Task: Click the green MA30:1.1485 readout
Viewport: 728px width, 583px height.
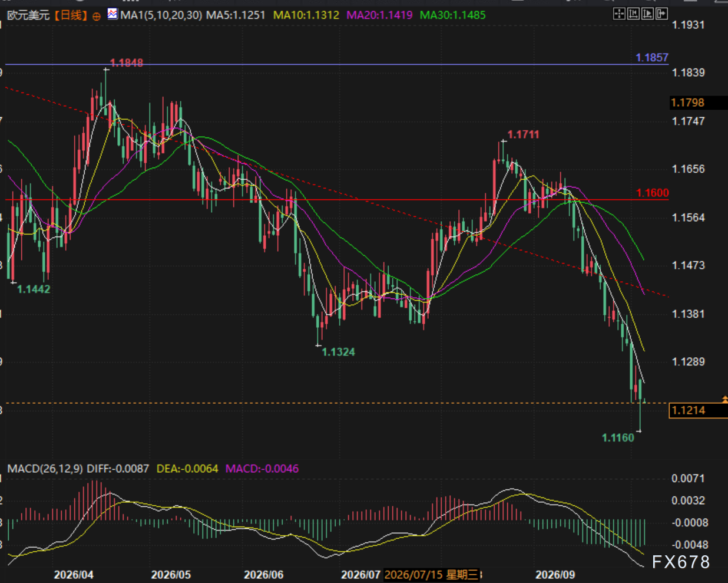Action: point(453,15)
